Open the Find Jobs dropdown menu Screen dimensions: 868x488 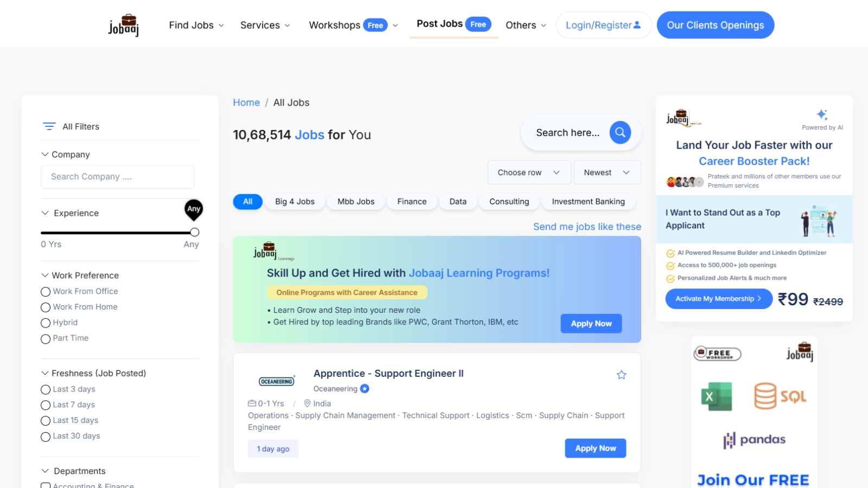pos(196,25)
